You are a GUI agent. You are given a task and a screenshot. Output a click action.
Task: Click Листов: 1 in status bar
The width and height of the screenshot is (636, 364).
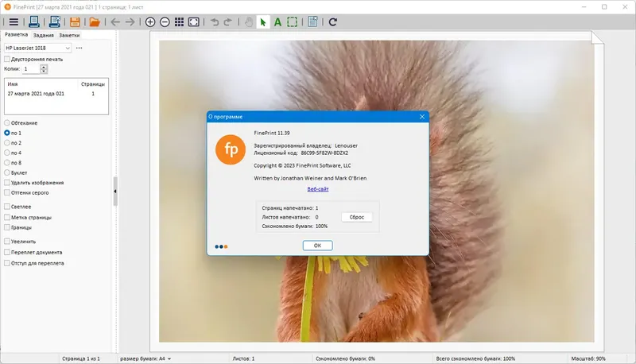coord(243,358)
